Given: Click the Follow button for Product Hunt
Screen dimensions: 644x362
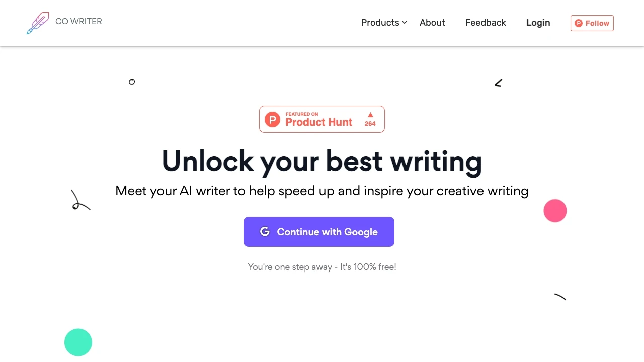Looking at the screenshot, I should [x=592, y=23].
